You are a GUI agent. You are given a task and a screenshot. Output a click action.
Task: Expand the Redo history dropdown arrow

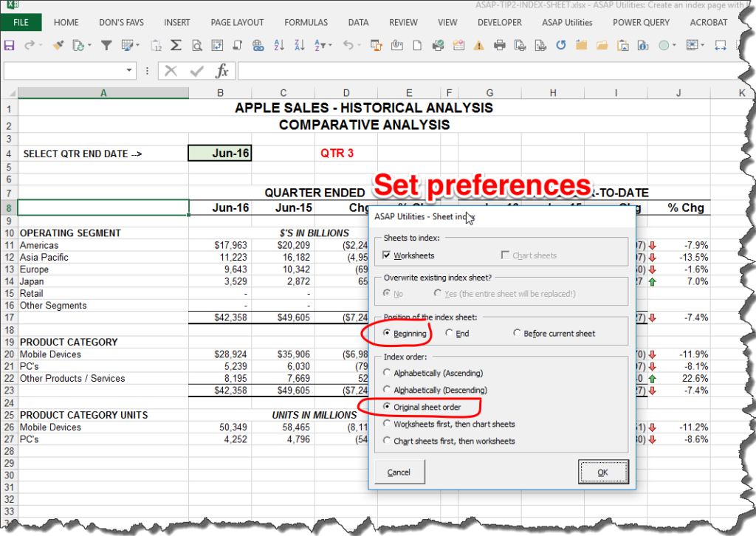(x=41, y=45)
